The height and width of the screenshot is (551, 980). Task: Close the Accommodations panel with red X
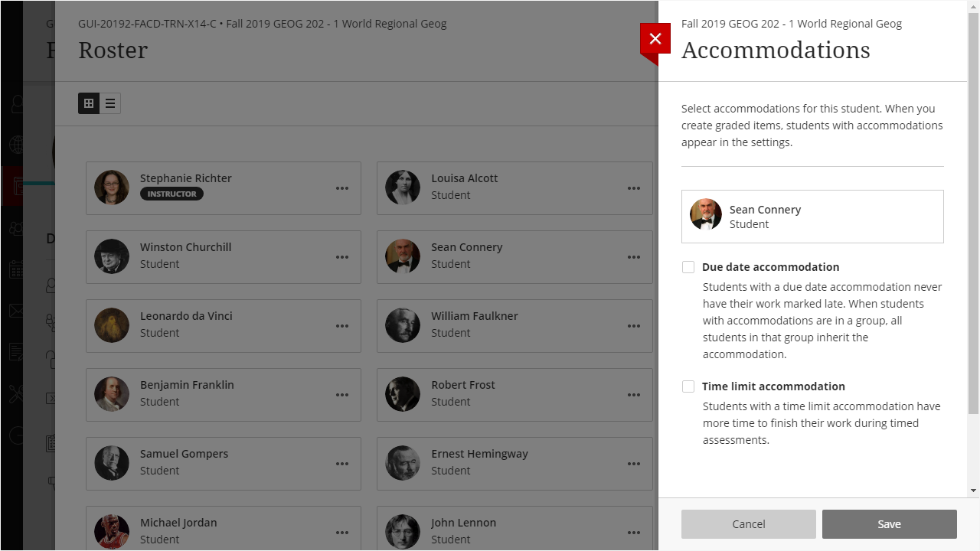coord(655,39)
